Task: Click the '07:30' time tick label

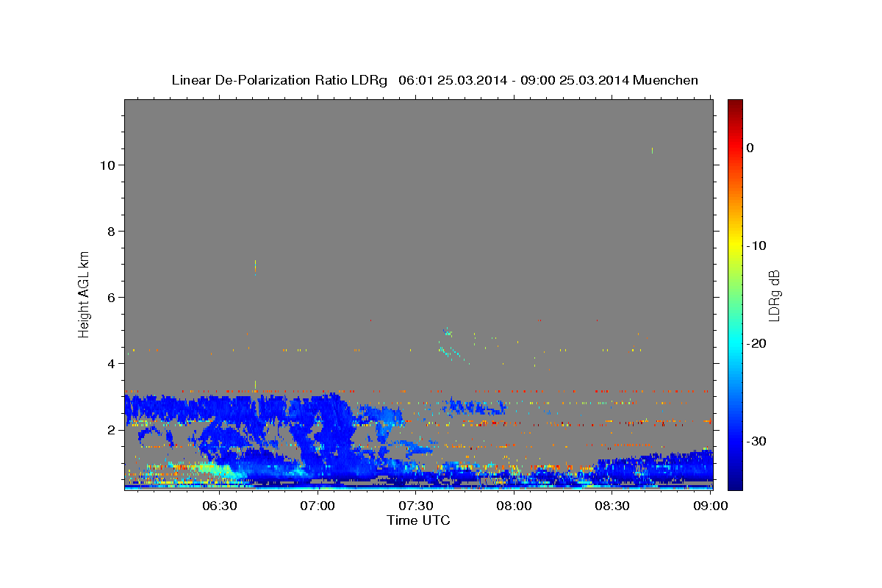Action: pos(415,506)
